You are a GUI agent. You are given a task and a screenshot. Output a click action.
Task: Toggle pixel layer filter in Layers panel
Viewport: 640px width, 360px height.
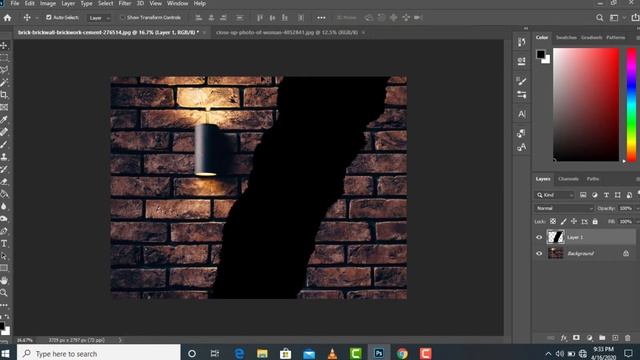[x=583, y=195]
